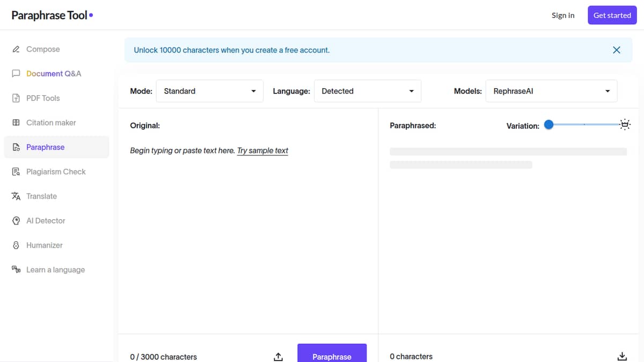Click the PDF Tools file icon

point(16,98)
